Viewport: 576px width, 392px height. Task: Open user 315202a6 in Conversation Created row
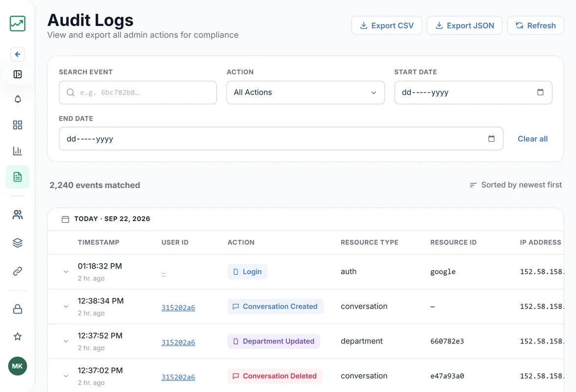tap(178, 308)
